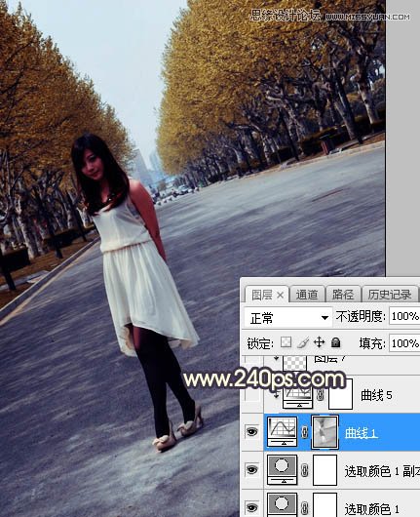
Task: Click the link icon on 曲线 5 layer
Action: [x=320, y=394]
